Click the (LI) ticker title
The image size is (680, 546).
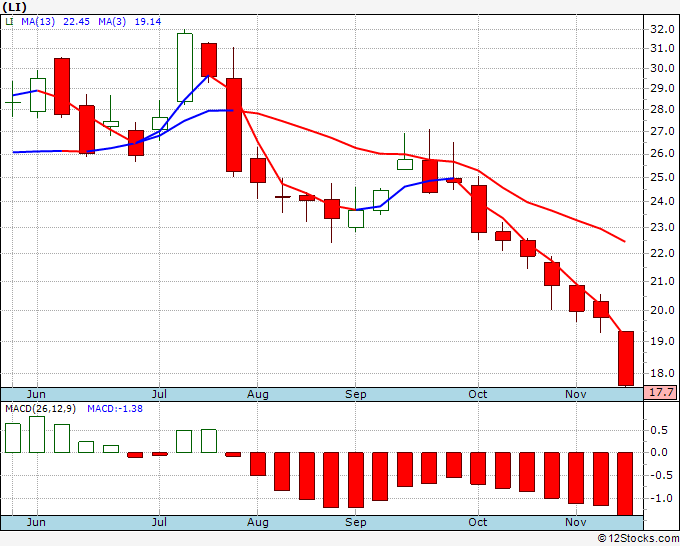click(x=15, y=7)
